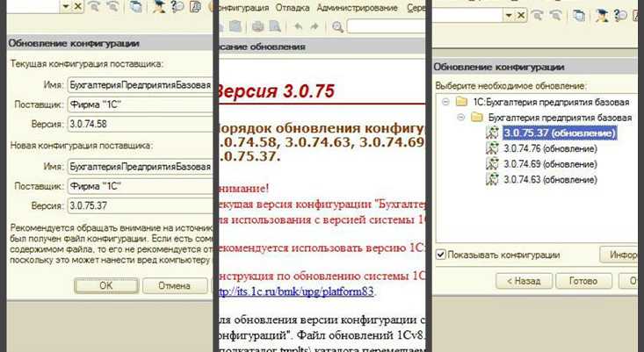
Task: Clear search with X in right window toolbar
Action: click(521, 16)
